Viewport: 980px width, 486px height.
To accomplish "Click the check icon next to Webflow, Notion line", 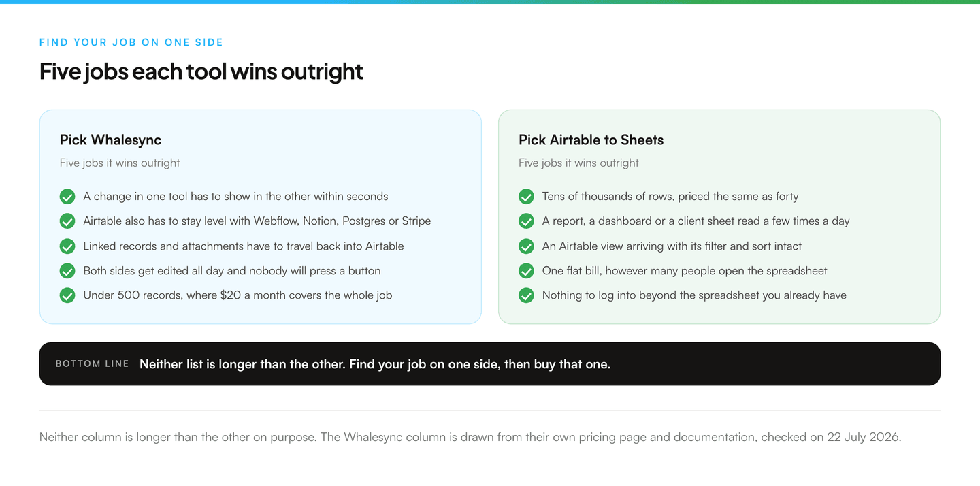I will 67,221.
